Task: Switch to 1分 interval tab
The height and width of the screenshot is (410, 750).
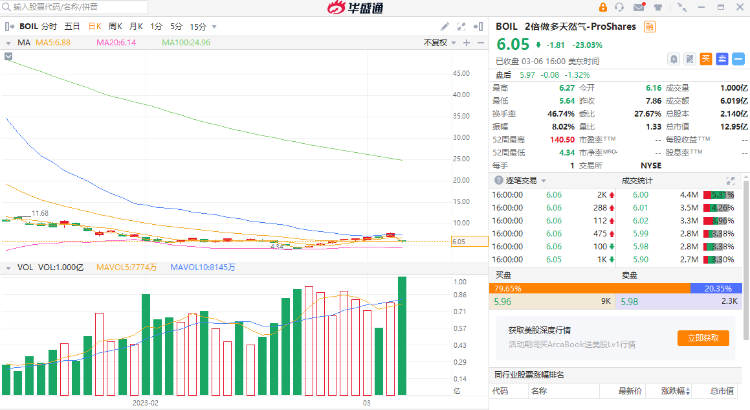Action: (156, 27)
